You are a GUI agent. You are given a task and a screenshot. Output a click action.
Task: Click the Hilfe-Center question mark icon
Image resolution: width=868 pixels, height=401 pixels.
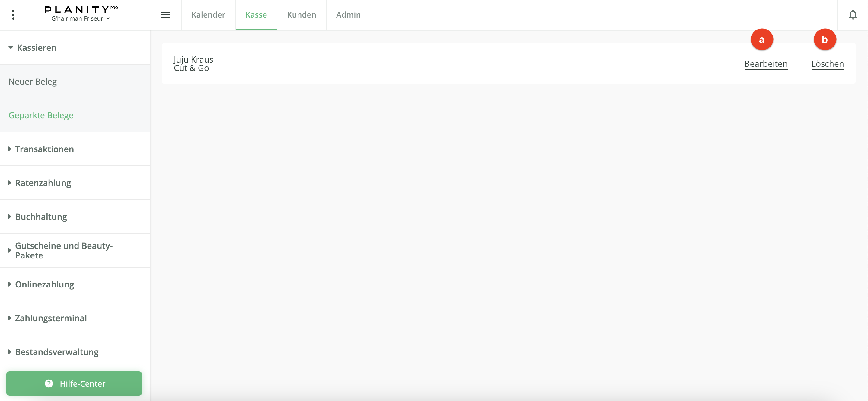[x=49, y=383]
